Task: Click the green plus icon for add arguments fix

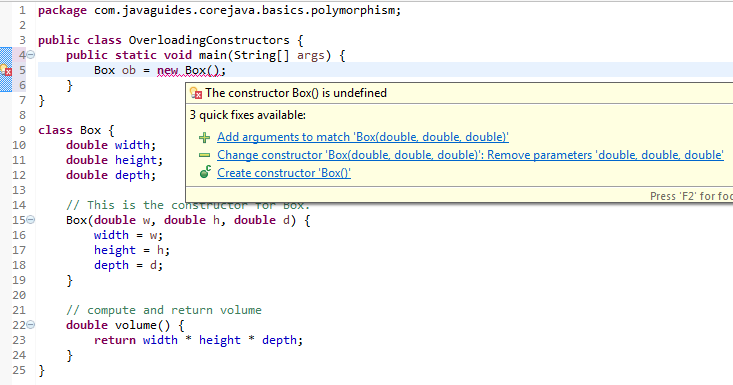Action: click(x=204, y=137)
